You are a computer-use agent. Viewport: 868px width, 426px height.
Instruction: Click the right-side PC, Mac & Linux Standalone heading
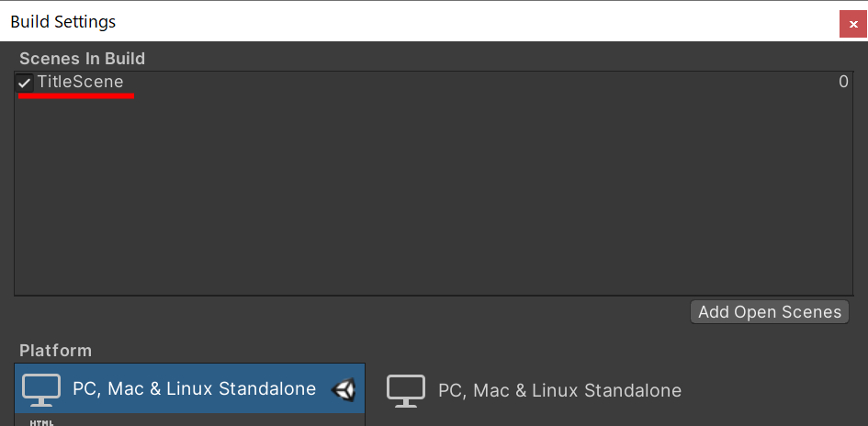(x=559, y=390)
